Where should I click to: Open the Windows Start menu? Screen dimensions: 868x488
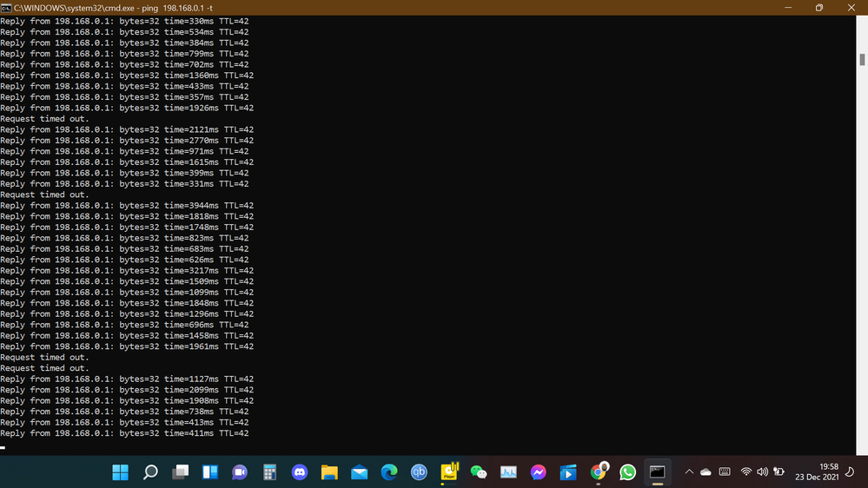coord(120,472)
